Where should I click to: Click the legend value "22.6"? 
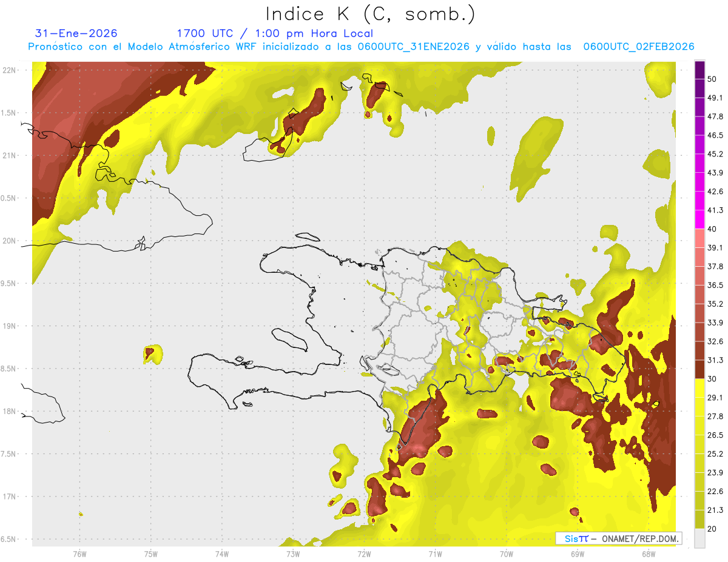click(x=715, y=492)
